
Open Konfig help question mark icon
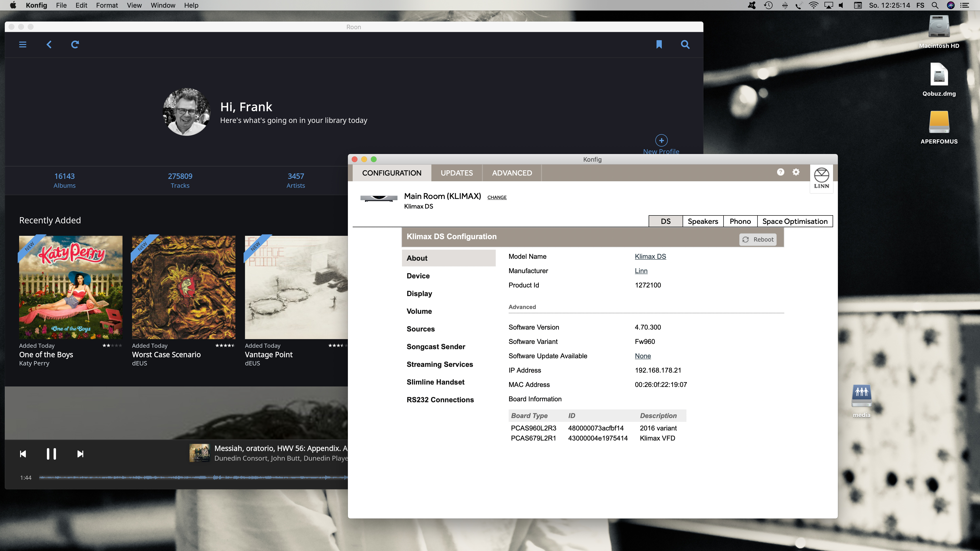coord(780,172)
